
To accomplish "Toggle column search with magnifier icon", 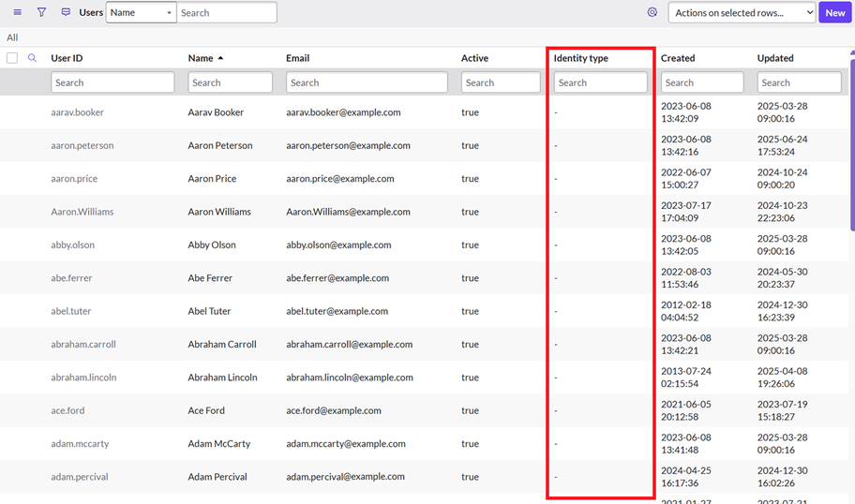I will [32, 58].
